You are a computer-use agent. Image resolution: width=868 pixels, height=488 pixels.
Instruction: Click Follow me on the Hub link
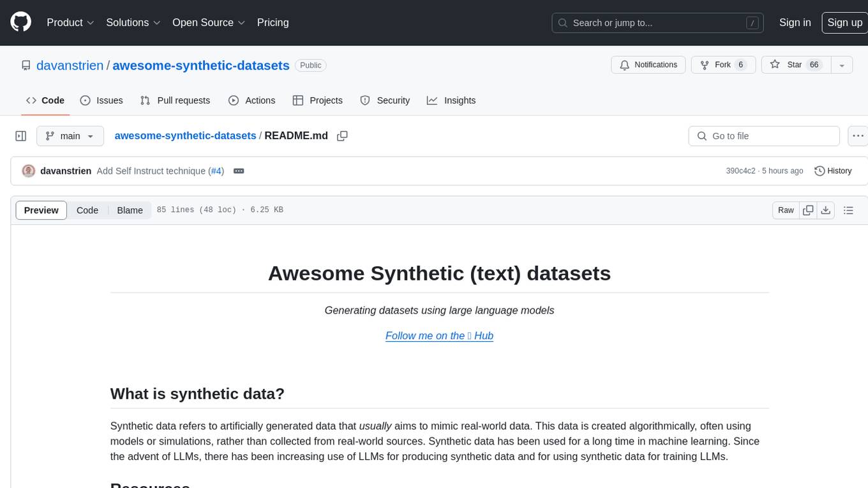[x=439, y=336]
